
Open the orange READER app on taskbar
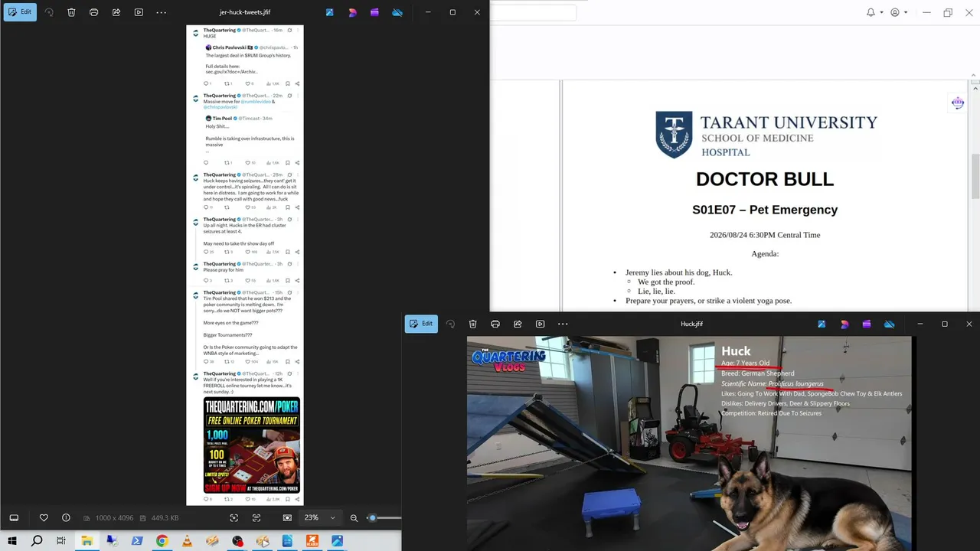coord(312,541)
